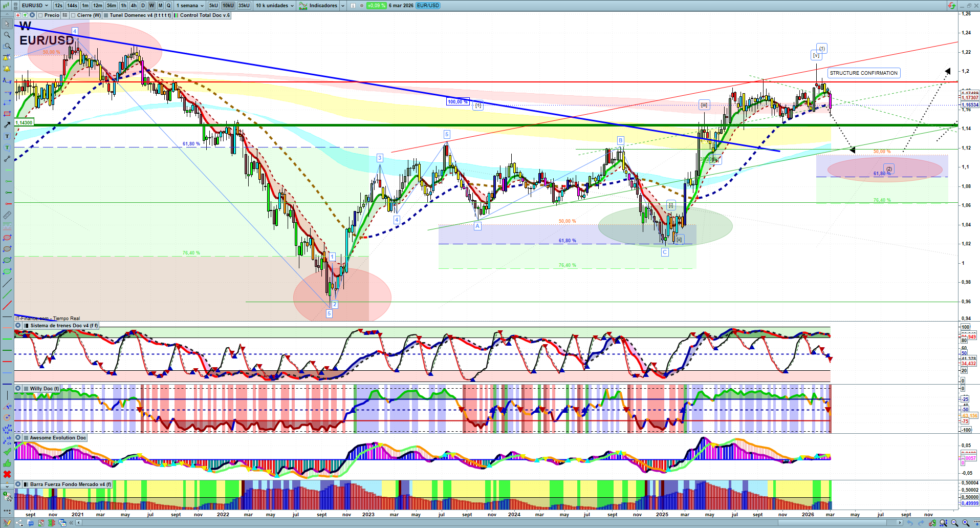Create a price alert with bell icon

pyautogui.click(x=7, y=69)
